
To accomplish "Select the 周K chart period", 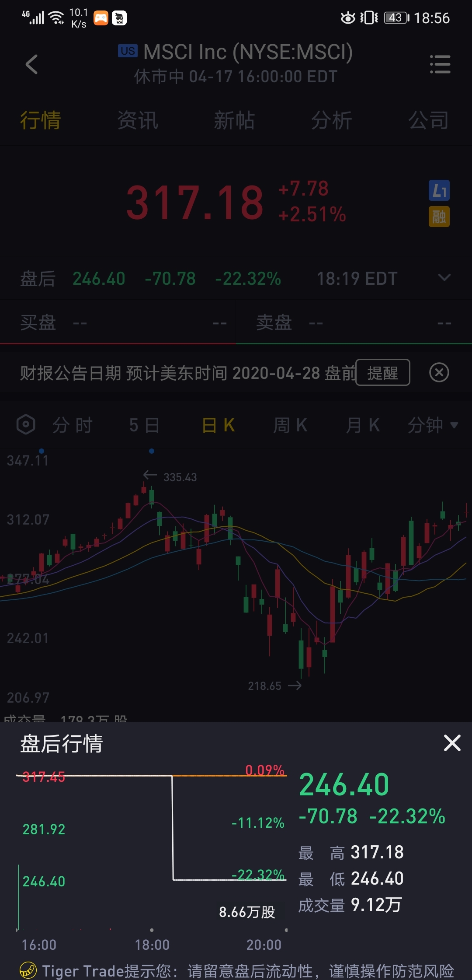I will pyautogui.click(x=290, y=425).
